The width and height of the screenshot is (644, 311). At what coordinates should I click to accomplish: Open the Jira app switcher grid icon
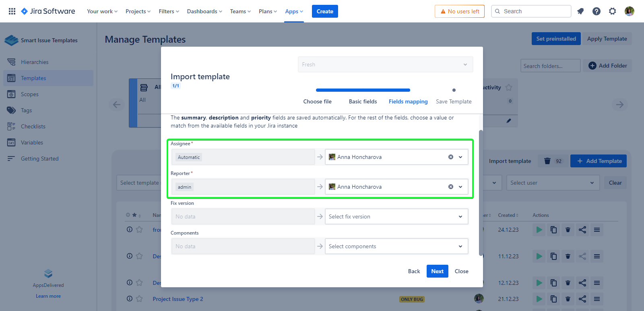[12, 11]
